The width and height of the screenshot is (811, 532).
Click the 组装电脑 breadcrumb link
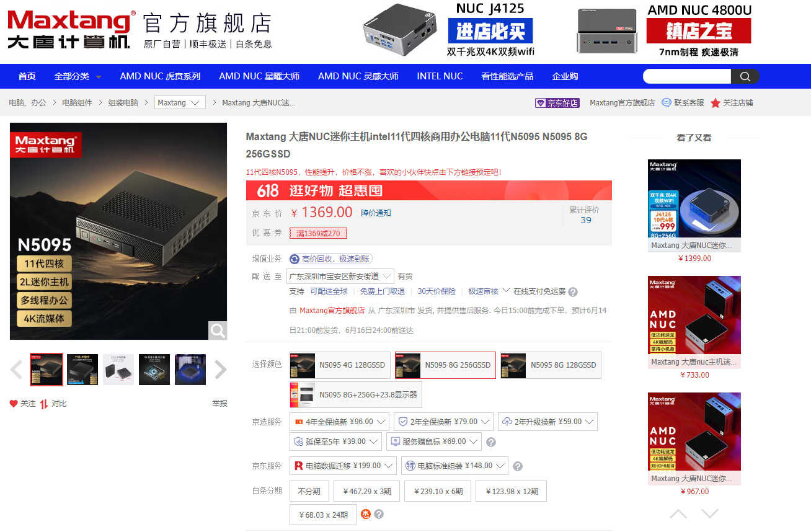[123, 102]
